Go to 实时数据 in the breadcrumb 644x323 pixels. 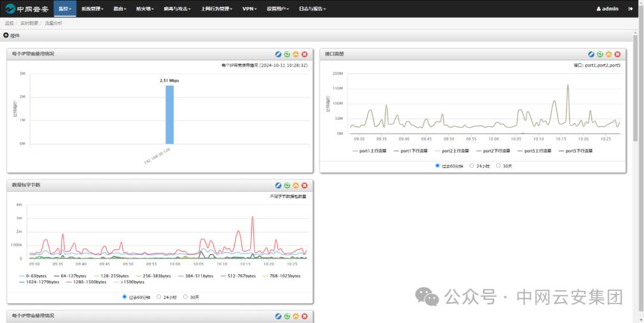click(x=29, y=23)
